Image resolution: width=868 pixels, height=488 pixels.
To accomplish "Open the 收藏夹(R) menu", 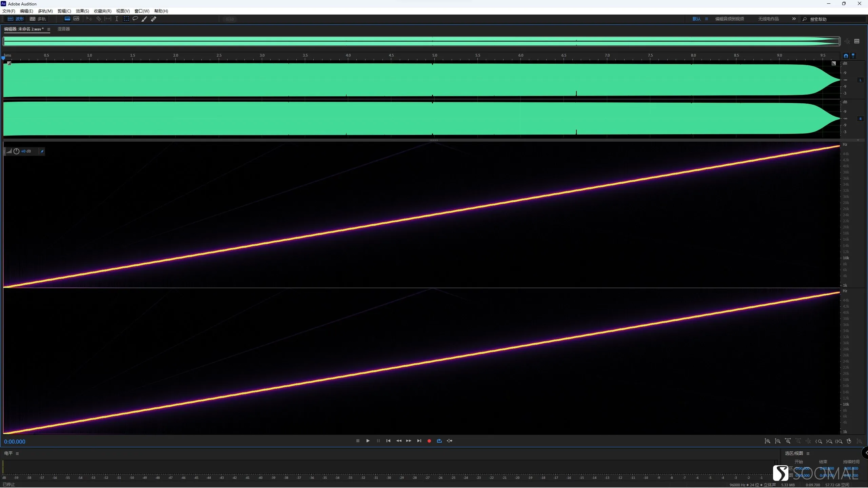I will point(103,11).
